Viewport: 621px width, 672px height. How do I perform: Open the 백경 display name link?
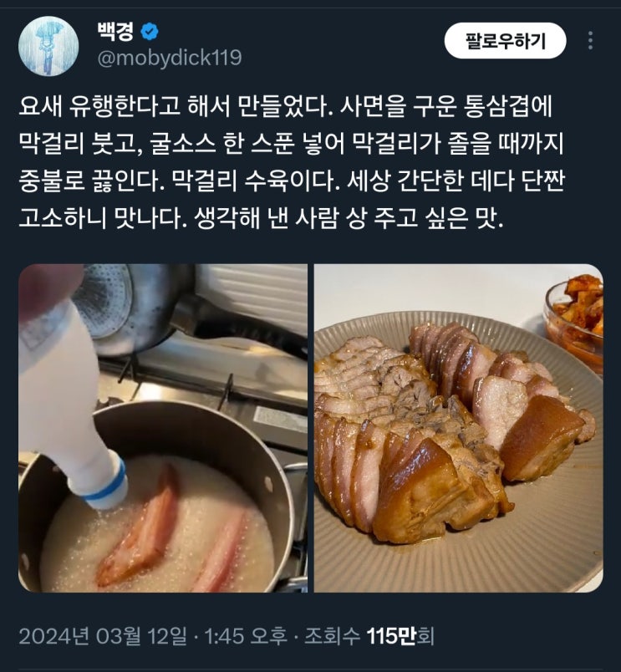115,31
